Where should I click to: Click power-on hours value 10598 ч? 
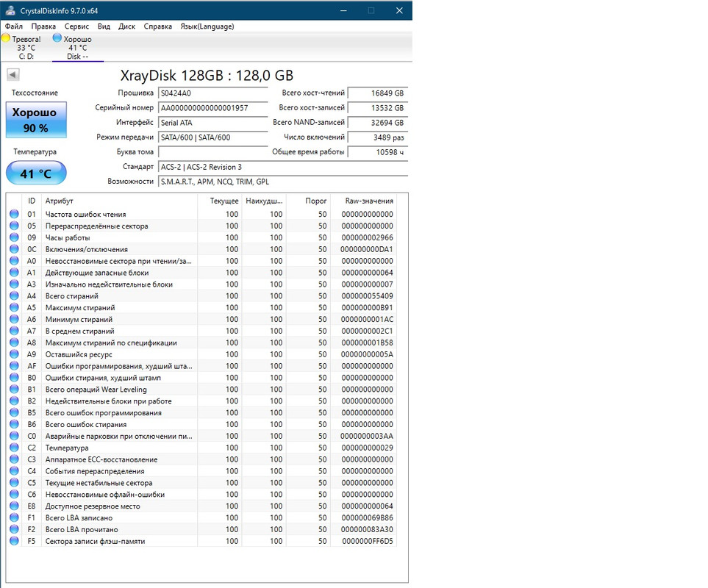pyautogui.click(x=378, y=152)
